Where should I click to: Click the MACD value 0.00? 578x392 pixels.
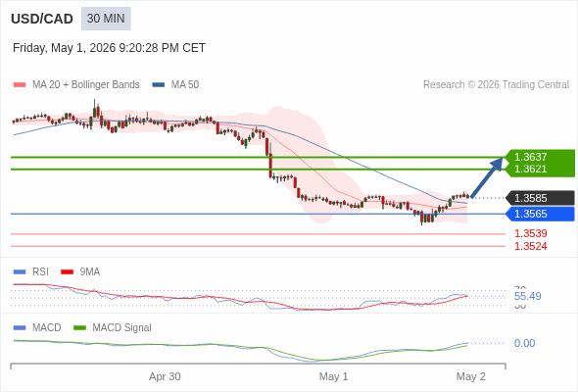[524, 343]
